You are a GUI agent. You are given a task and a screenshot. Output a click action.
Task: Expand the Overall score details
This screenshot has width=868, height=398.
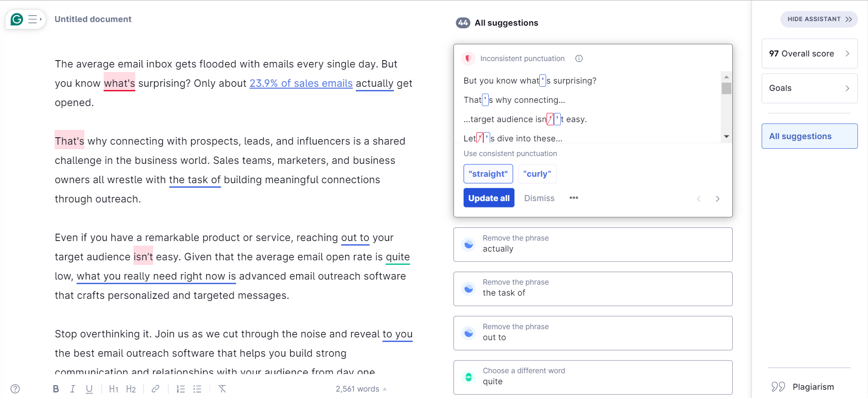pyautogui.click(x=847, y=53)
